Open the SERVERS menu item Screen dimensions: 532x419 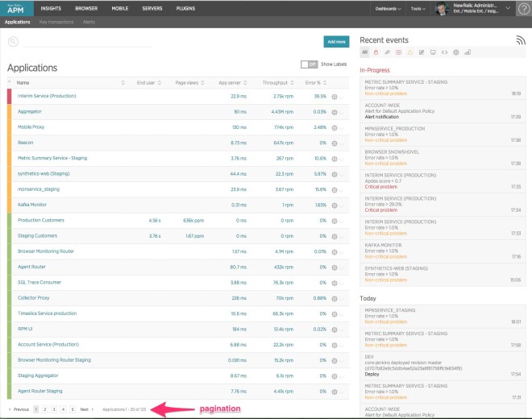point(152,9)
